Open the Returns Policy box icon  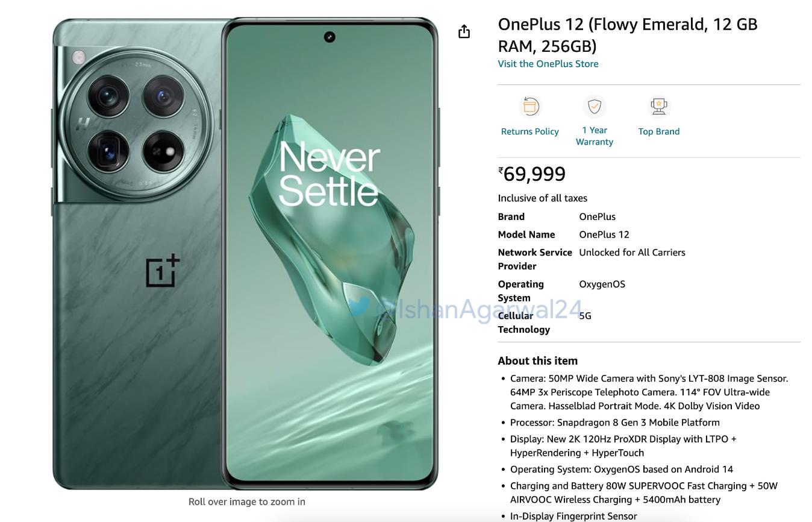click(x=530, y=107)
